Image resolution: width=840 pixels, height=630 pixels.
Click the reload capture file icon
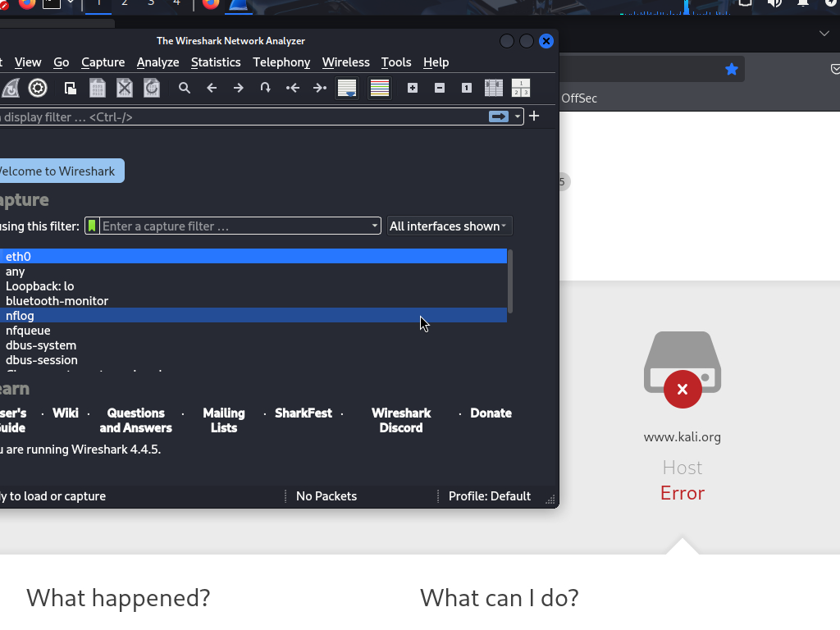click(152, 88)
